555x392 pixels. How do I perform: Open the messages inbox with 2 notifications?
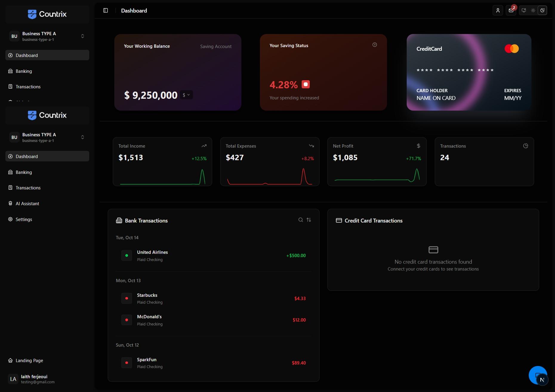pyautogui.click(x=511, y=10)
